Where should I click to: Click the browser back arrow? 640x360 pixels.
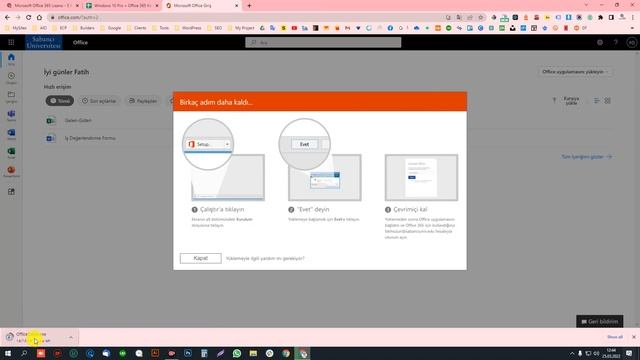point(7,18)
